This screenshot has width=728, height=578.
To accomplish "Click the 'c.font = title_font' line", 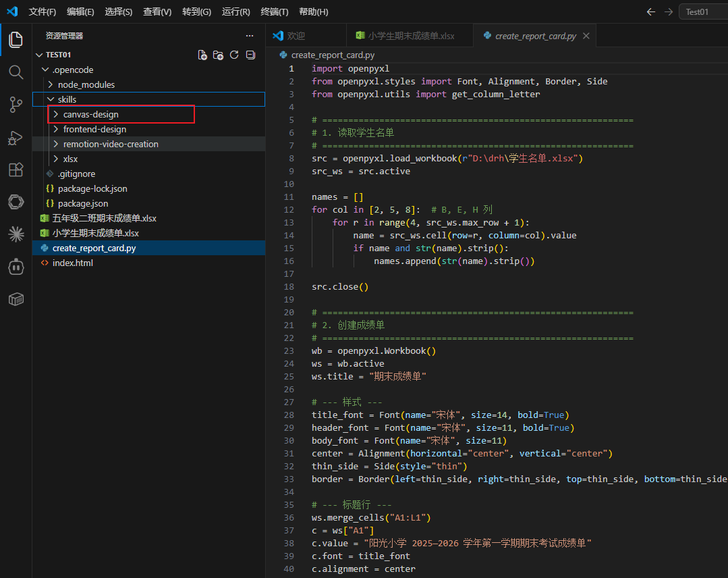I will point(361,556).
